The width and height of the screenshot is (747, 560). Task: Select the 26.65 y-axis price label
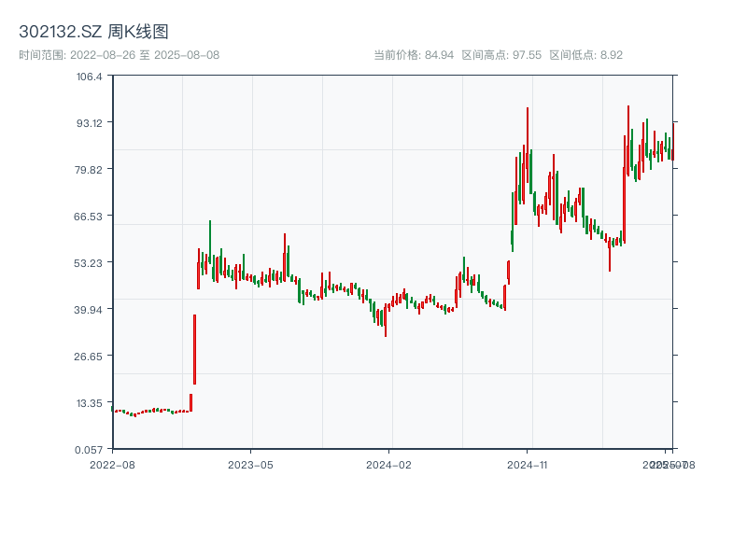coord(89,357)
